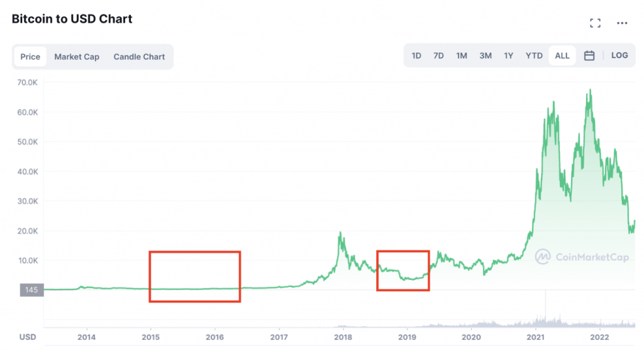Select the 1D time range

pos(416,56)
